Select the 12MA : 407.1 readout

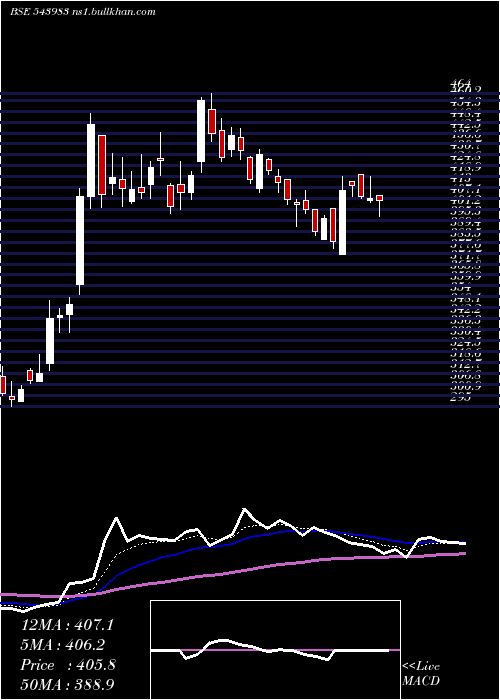(67, 625)
